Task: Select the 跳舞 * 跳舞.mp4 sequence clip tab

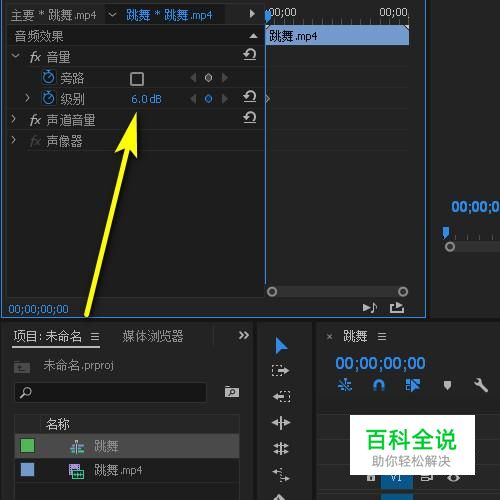Action: 169,15
